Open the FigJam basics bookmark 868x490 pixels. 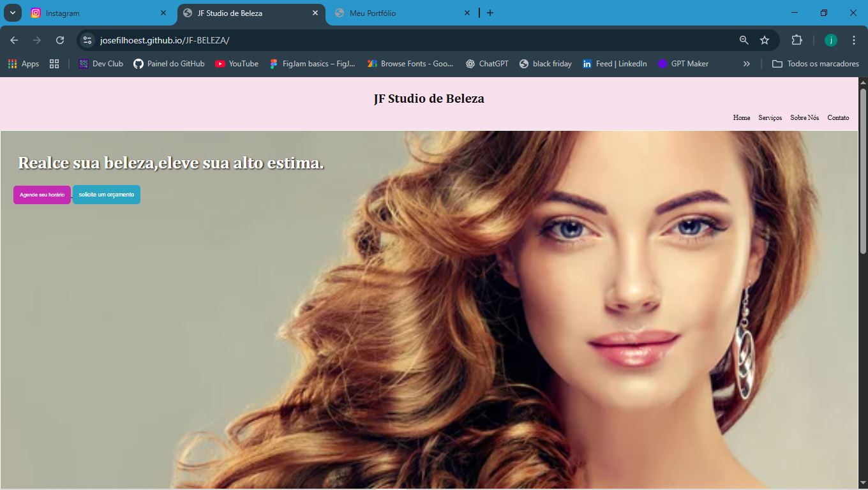click(x=312, y=64)
